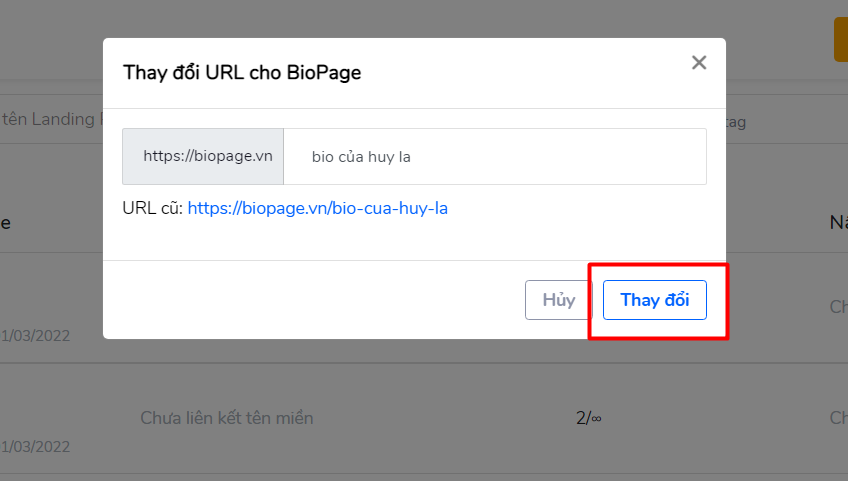This screenshot has height=481, width=848.
Task: Select the Chưa liên kết tên miền text
Action: click(x=227, y=418)
